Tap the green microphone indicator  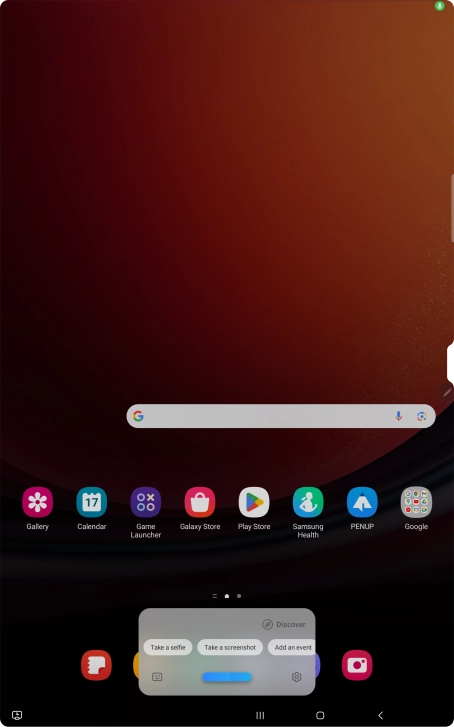tap(439, 6)
